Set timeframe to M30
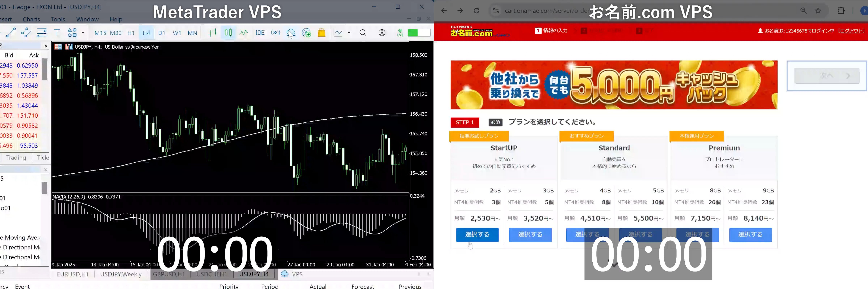868x289 pixels. tap(116, 33)
